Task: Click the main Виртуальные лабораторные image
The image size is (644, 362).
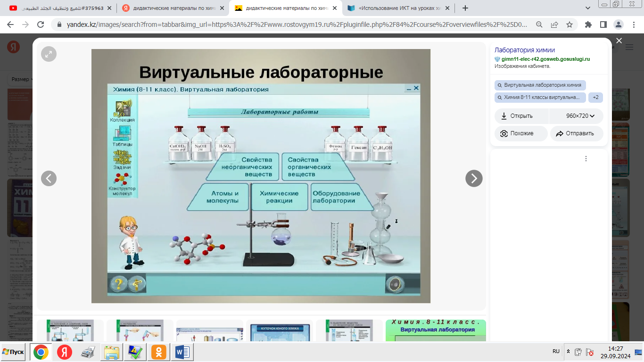Action: point(261,176)
